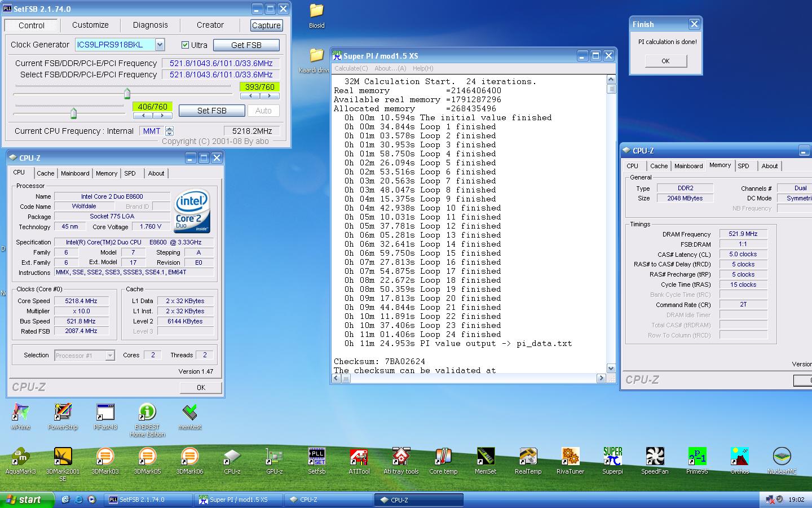Open the memtest desktop icon
Screen dimensions: 812x508
189,417
